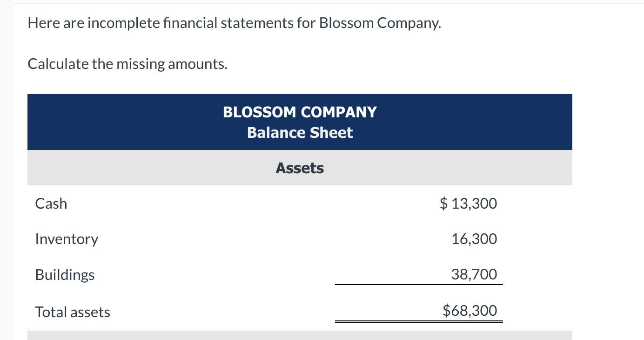Click the 'Assets' section heading
This screenshot has height=340, width=644.
point(300,168)
